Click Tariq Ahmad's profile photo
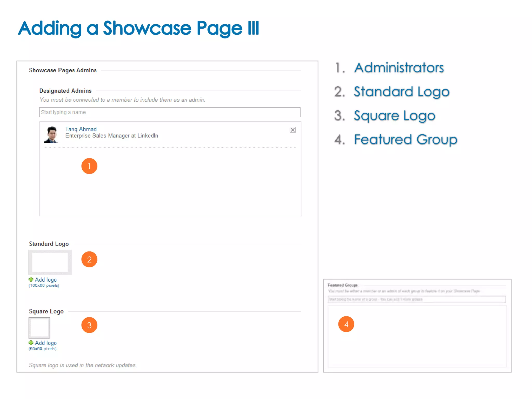532x399 pixels. click(52, 135)
